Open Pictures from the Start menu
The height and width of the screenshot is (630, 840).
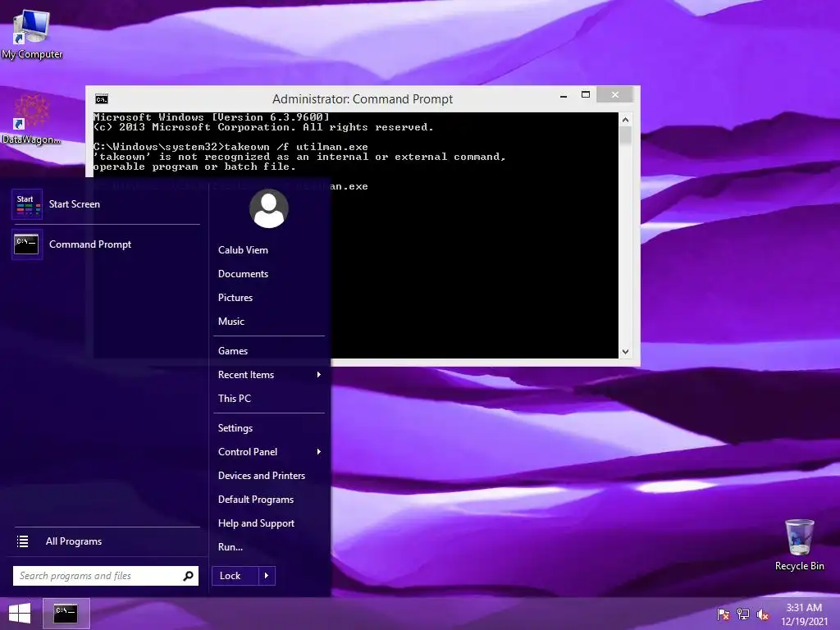click(x=235, y=297)
